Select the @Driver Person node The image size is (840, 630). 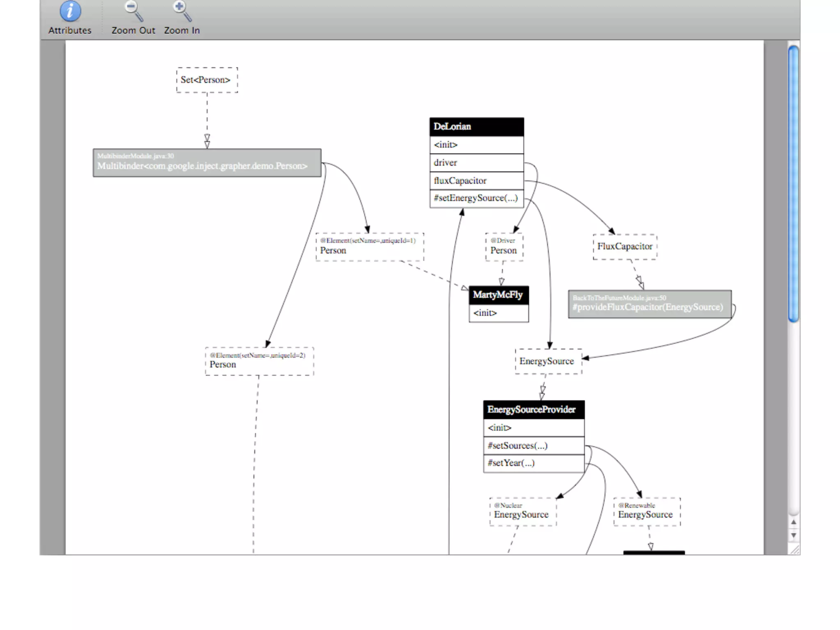click(x=504, y=247)
